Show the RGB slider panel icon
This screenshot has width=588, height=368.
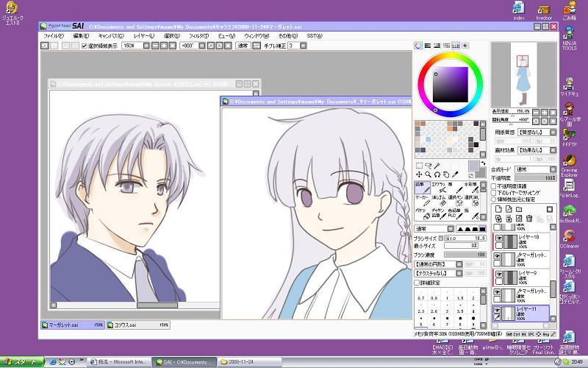coord(428,46)
